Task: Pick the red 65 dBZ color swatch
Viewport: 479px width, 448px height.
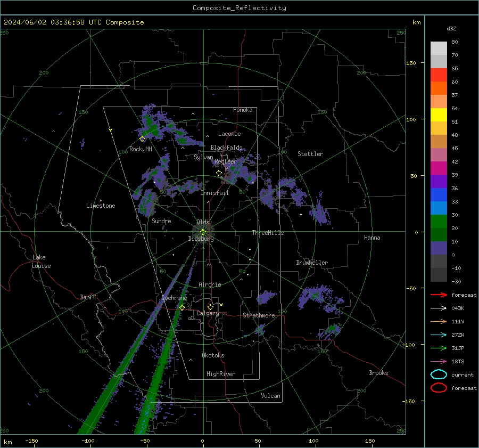Action: 439,75
